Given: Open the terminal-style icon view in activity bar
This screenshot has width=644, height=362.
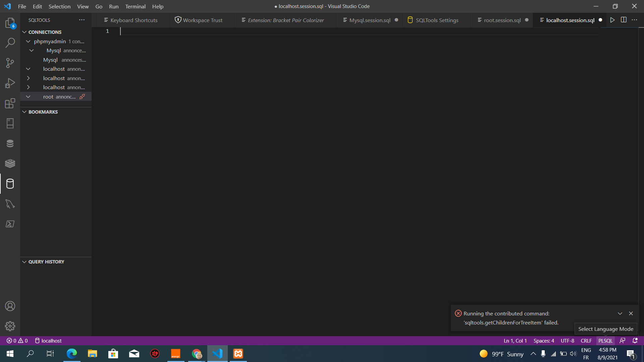Looking at the screenshot, I should click(x=10, y=224).
